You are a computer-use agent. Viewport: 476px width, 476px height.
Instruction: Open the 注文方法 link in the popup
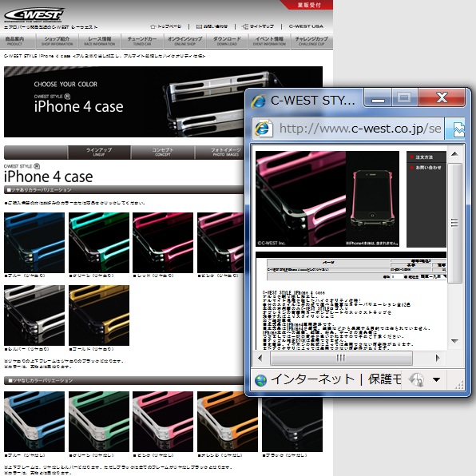[424, 157]
